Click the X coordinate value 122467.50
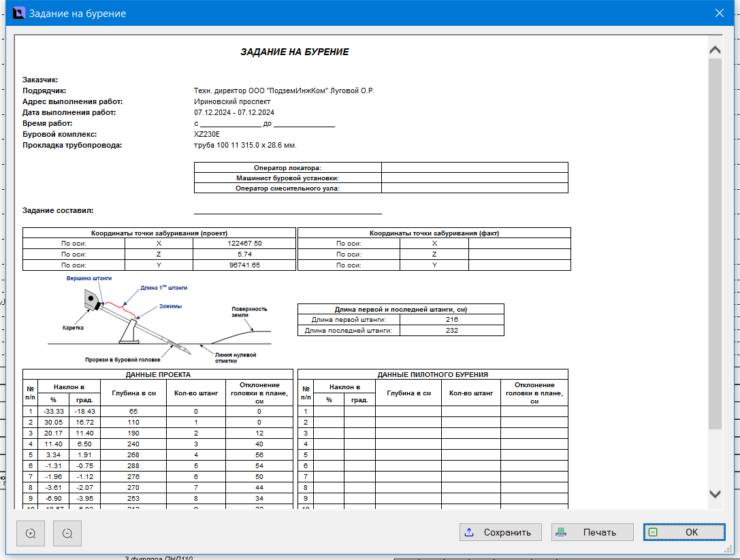 pos(244,244)
